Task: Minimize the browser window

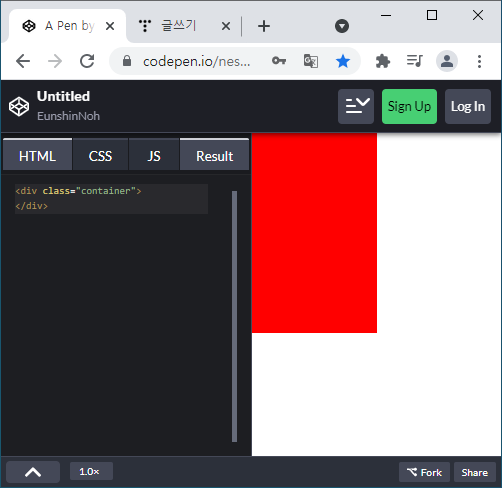Action: click(x=386, y=15)
